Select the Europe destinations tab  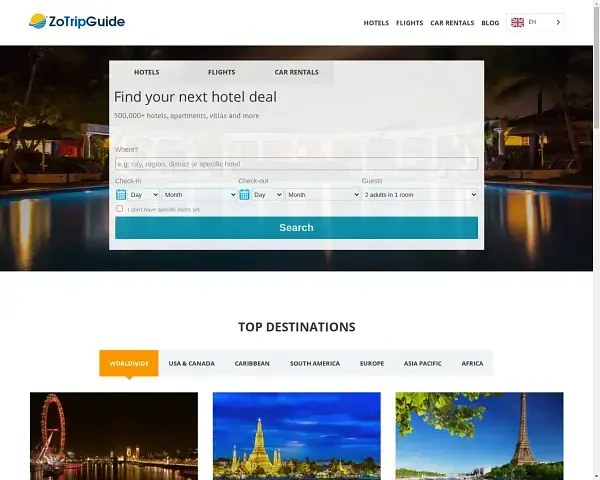372,363
